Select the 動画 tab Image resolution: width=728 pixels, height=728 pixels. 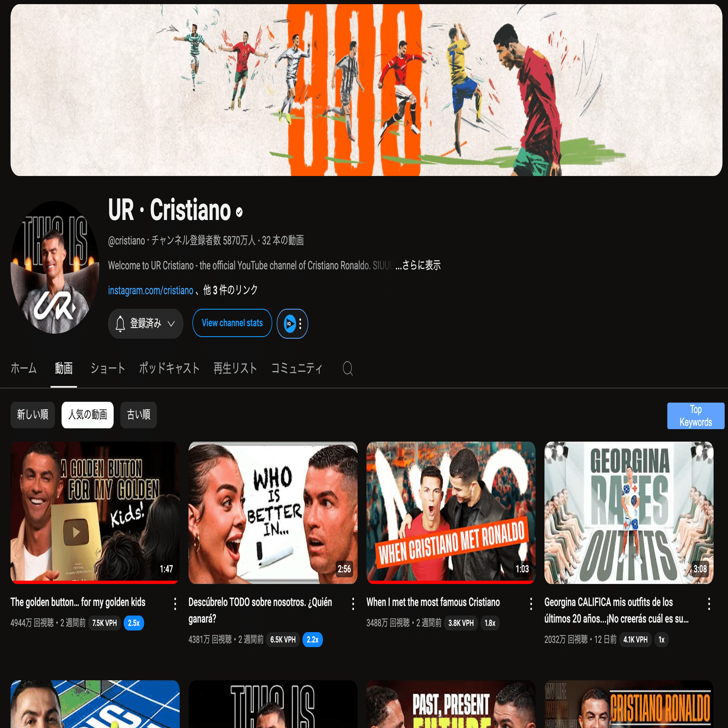(x=64, y=368)
